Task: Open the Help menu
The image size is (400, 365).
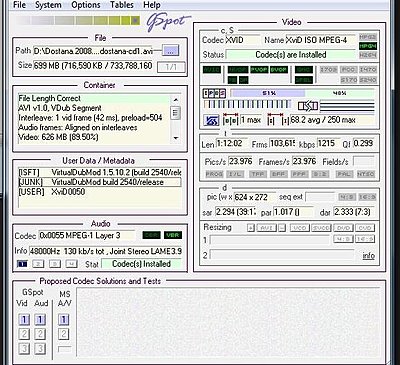Action: (x=152, y=5)
